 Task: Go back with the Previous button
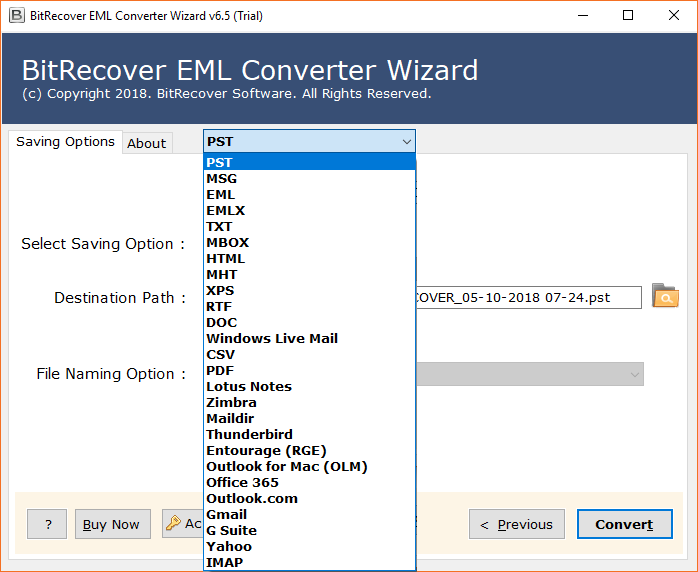[517, 524]
